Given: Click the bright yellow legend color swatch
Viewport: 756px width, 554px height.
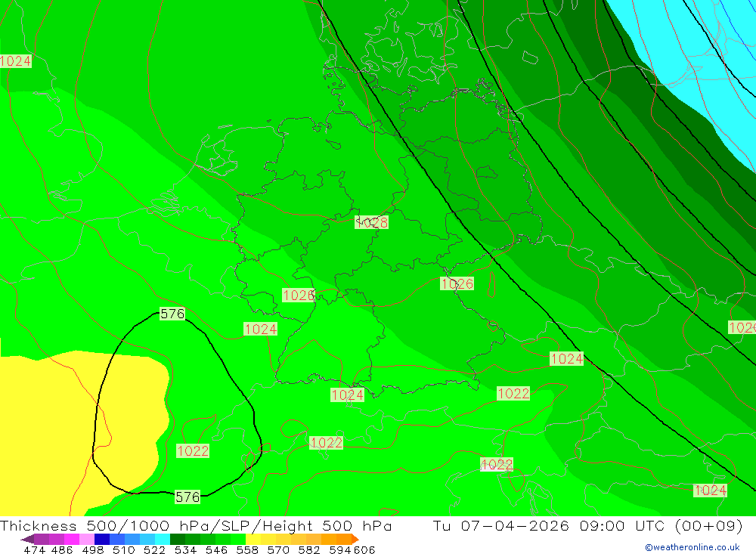Looking at the screenshot, I should coord(253,539).
